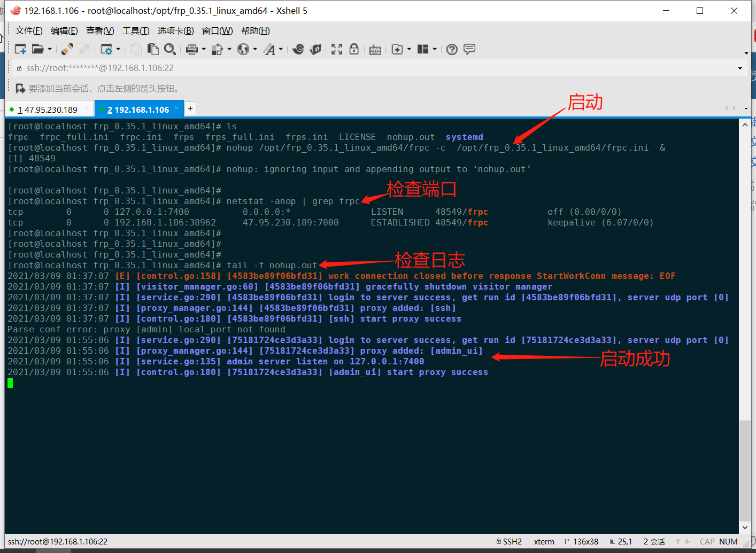Toggle full screen mode
The image size is (756, 553).
pos(337,49)
